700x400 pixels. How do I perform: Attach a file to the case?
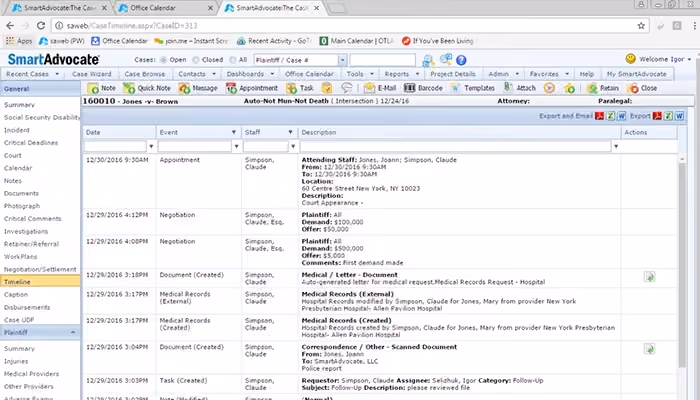tap(520, 88)
